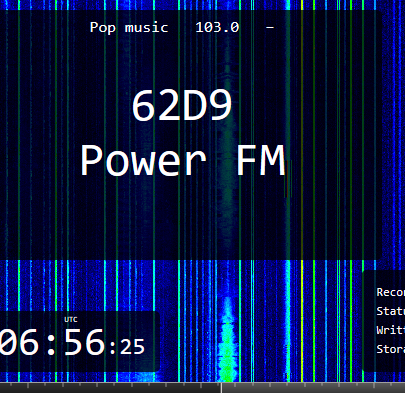This screenshot has height=393, width=405.
Task: Click the Pop music program type label
Action: coord(129,28)
